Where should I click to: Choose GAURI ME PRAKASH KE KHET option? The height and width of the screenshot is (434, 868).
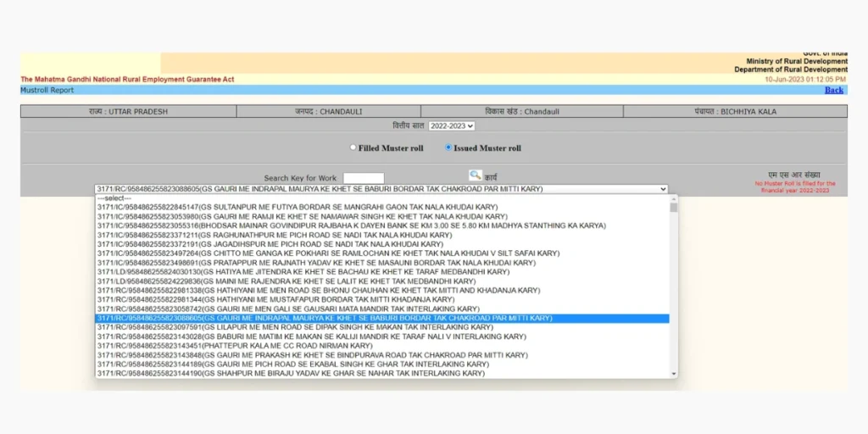click(382, 355)
